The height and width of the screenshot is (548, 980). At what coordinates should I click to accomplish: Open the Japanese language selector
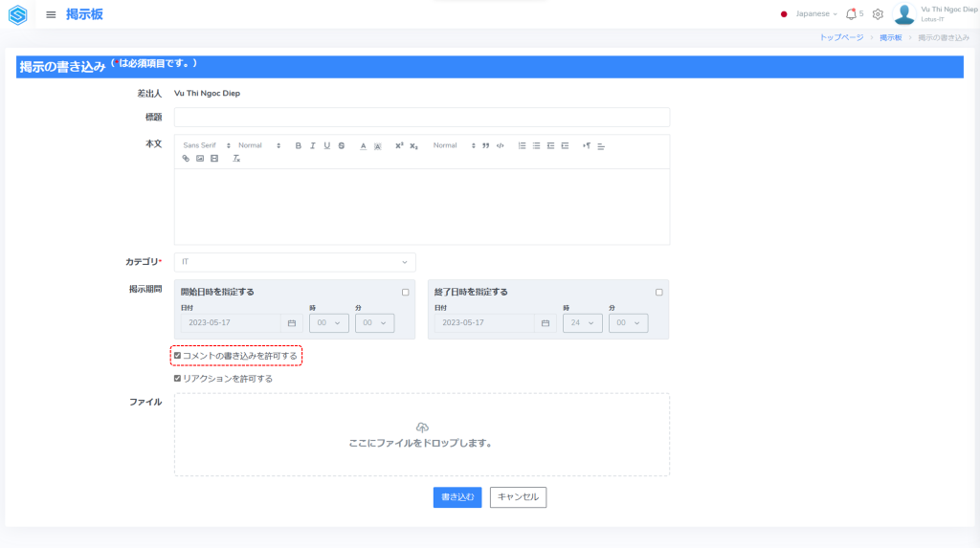coord(810,14)
